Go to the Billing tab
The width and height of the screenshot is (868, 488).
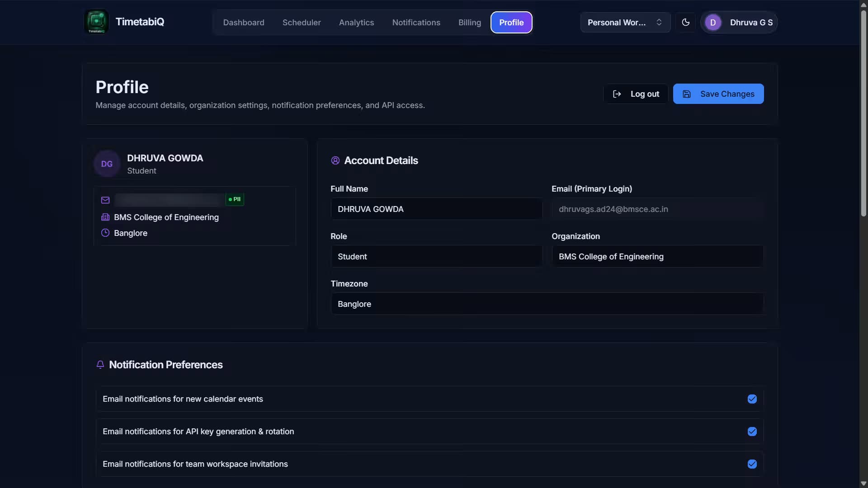(x=470, y=22)
